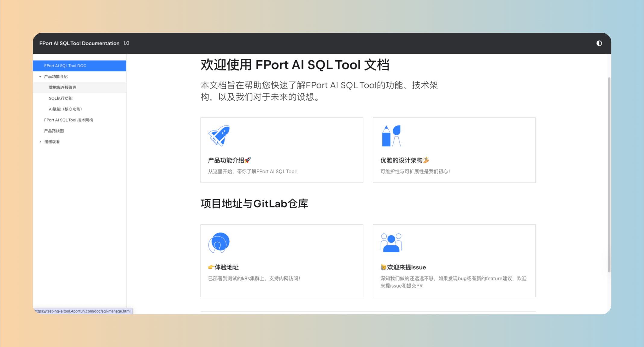
Task: Click the 1.0 version label in header
Action: 126,43
